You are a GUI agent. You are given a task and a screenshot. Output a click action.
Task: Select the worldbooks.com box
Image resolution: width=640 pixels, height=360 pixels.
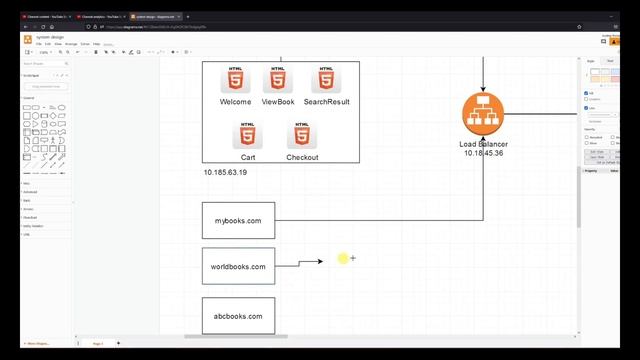point(238,266)
